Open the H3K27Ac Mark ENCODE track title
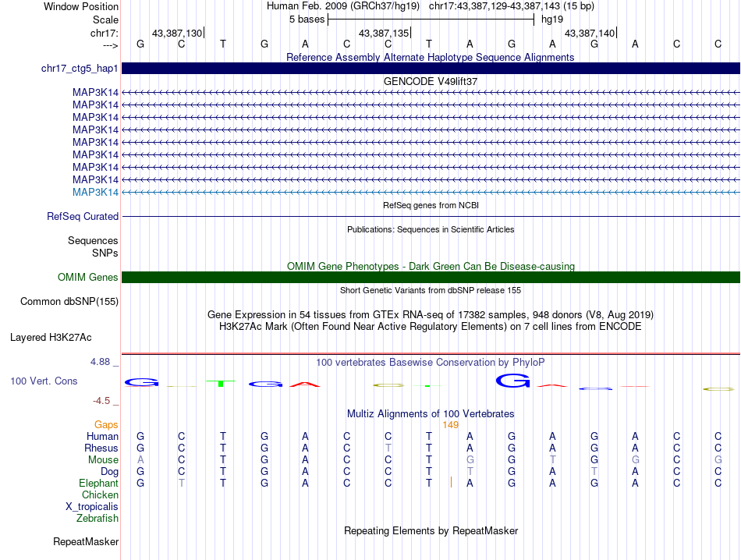 [x=431, y=327]
